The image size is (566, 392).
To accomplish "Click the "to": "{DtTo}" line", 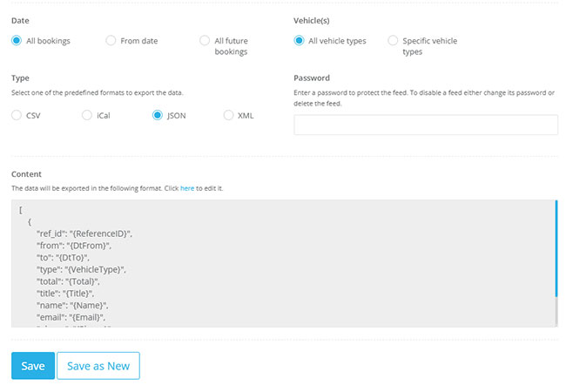I will (63, 257).
